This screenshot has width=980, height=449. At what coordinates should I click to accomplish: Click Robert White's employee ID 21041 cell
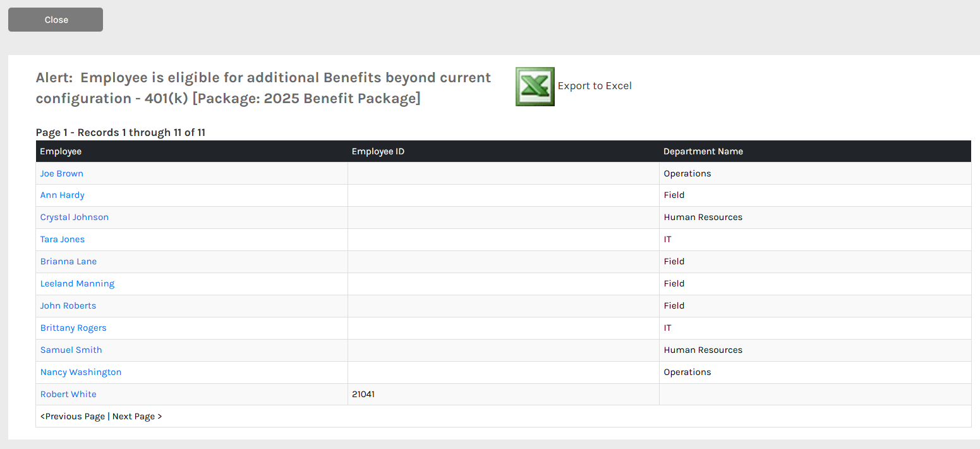pyautogui.click(x=504, y=395)
